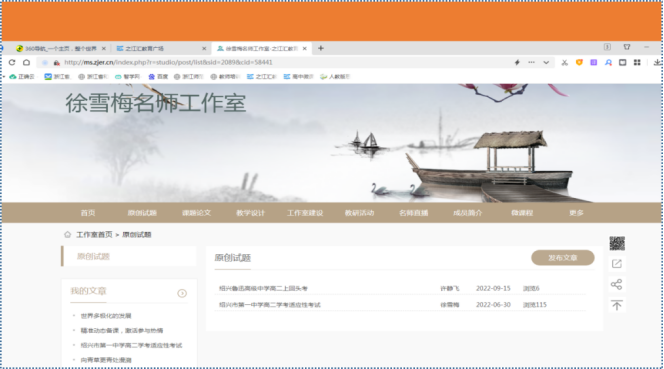Open a new tab with plus icon
This screenshot has height=369, width=664.
tap(321, 48)
